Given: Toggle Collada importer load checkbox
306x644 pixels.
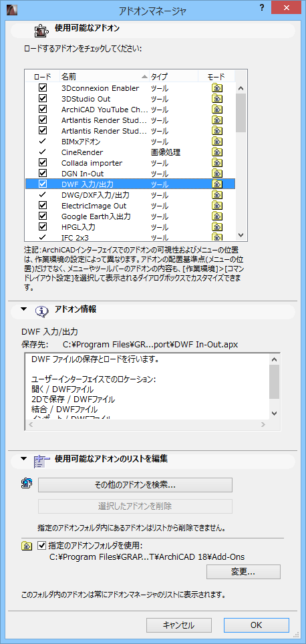Looking at the screenshot, I should (x=43, y=162).
